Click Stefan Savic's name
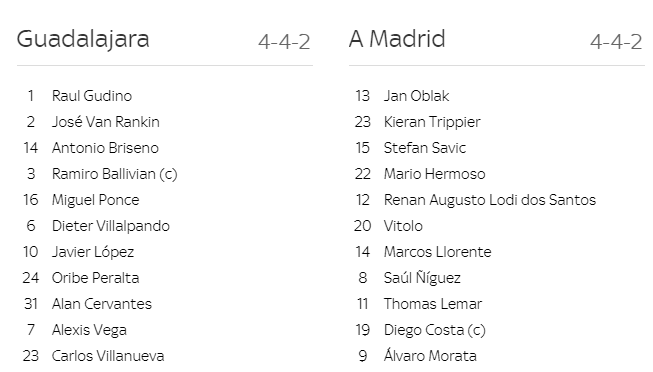This screenshot has width=653, height=372. [425, 148]
